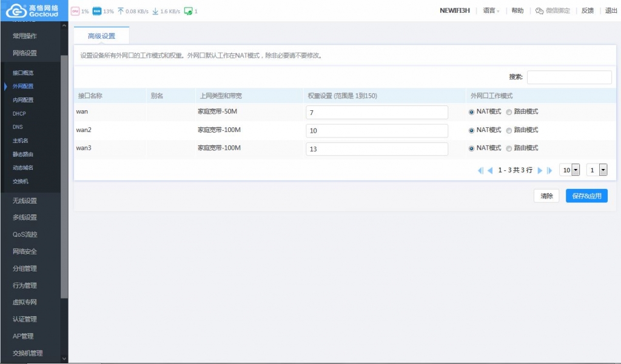Go to the first page of results

coord(480,171)
